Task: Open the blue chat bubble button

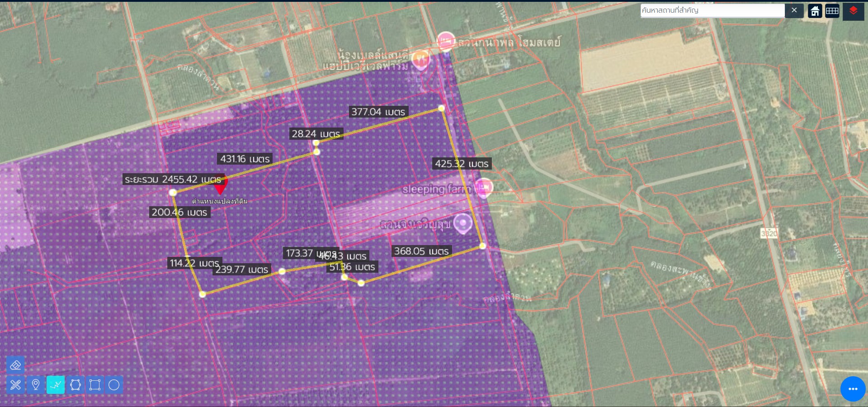Action: tap(853, 389)
